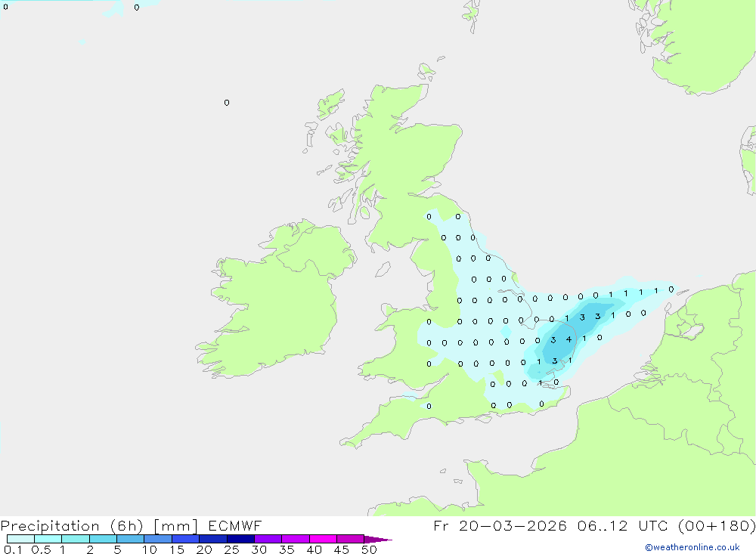Select the 5–10 mm legend color swatch
This screenshot has width=756, height=554.
tap(131, 539)
